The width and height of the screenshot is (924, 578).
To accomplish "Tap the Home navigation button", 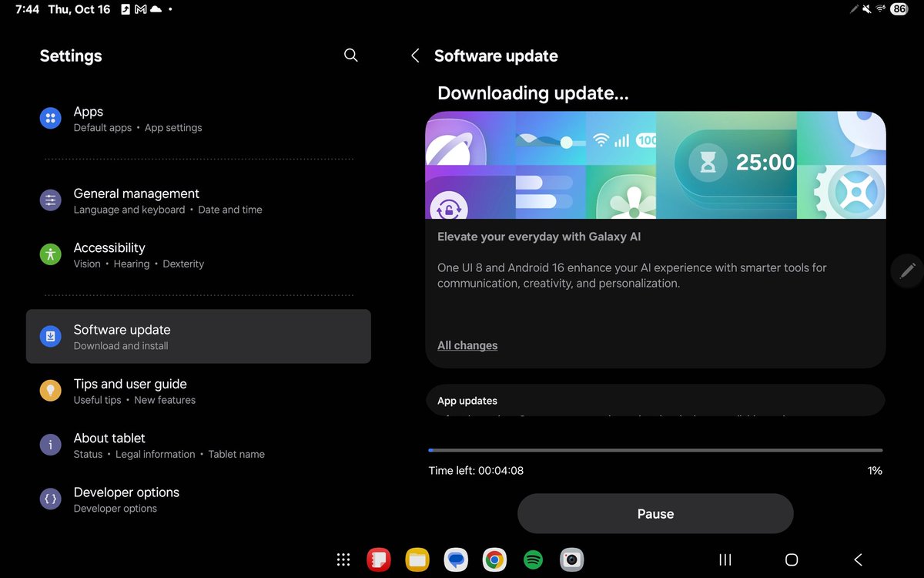I will [x=792, y=560].
